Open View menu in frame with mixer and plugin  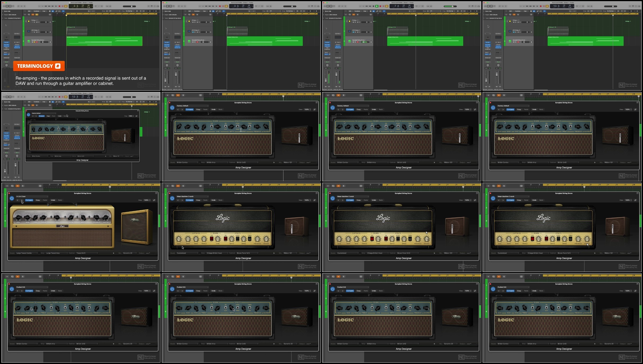tap(44, 102)
